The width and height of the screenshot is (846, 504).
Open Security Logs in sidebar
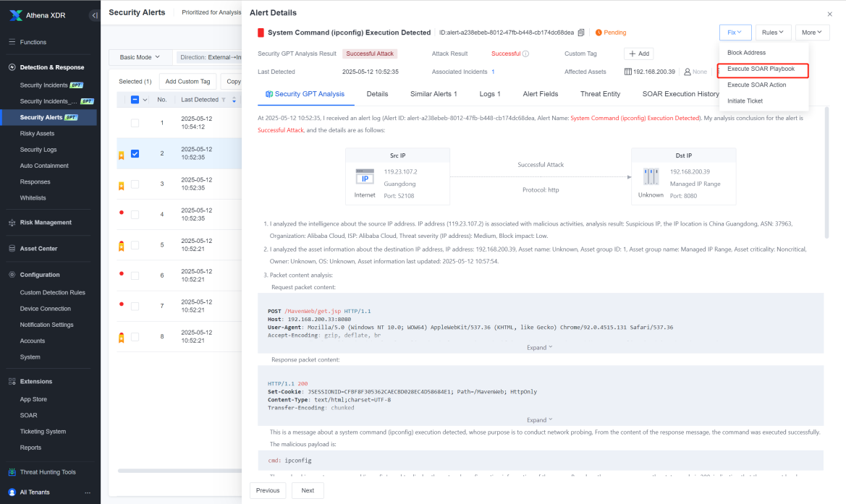(38, 150)
